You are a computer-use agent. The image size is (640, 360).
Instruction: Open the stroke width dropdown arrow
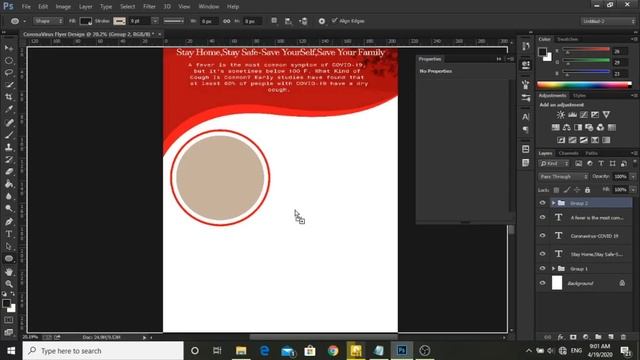click(x=155, y=21)
